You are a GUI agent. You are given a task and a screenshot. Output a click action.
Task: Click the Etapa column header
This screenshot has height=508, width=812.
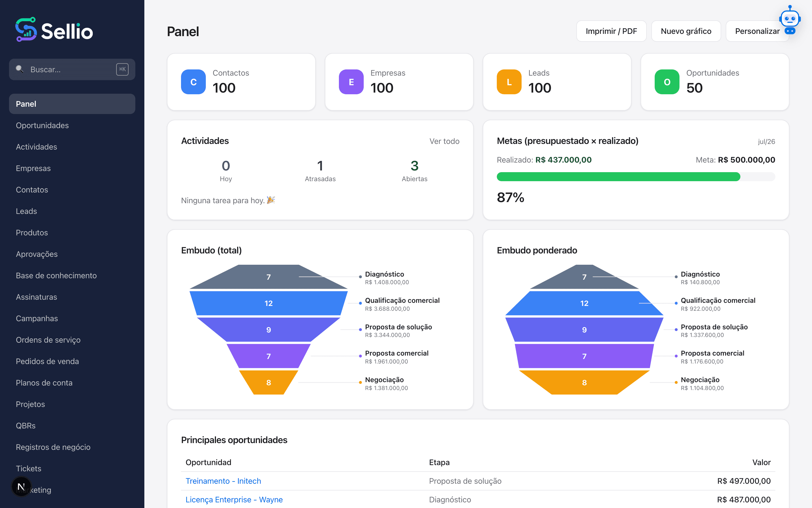click(x=439, y=462)
